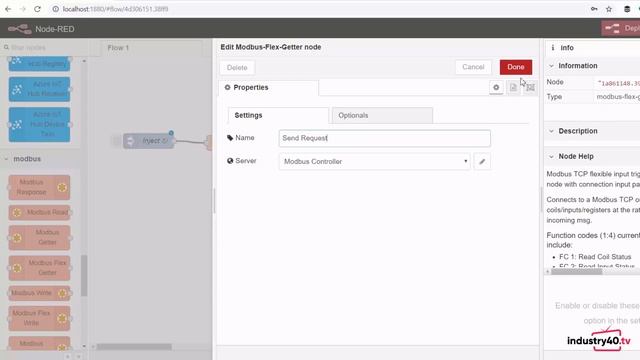Switch to the Optionals tab
Screen dimensions: 640x360
point(382,116)
